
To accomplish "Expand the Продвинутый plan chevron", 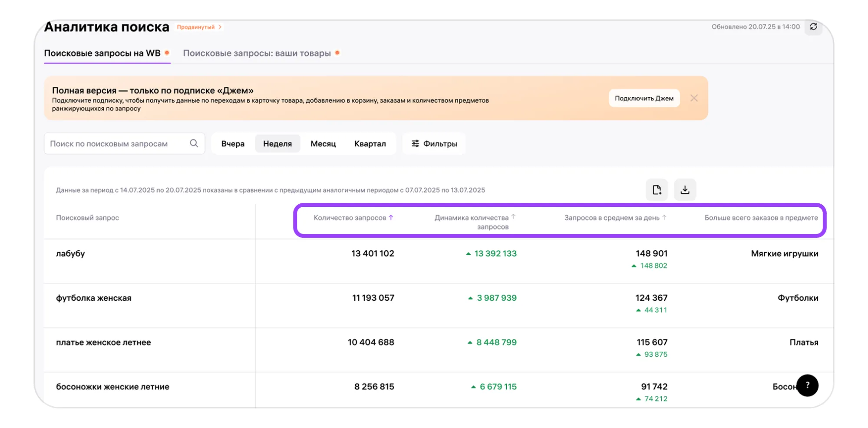I will pyautogui.click(x=220, y=27).
